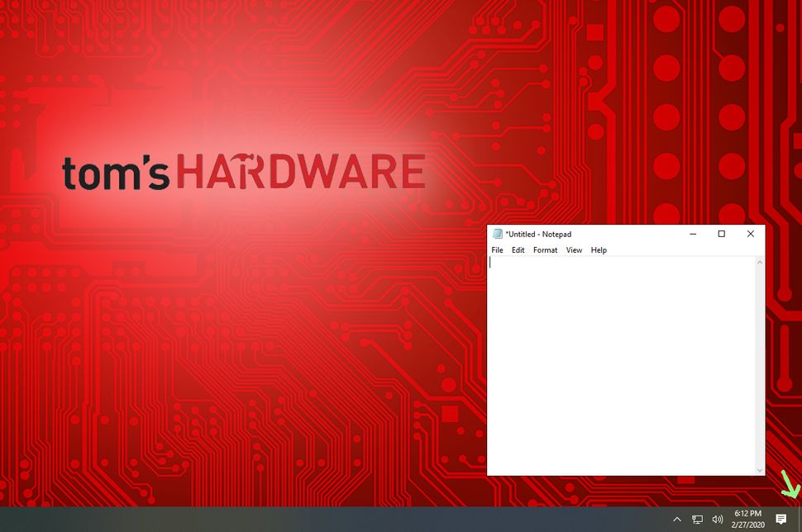Open the View menu

click(x=574, y=249)
